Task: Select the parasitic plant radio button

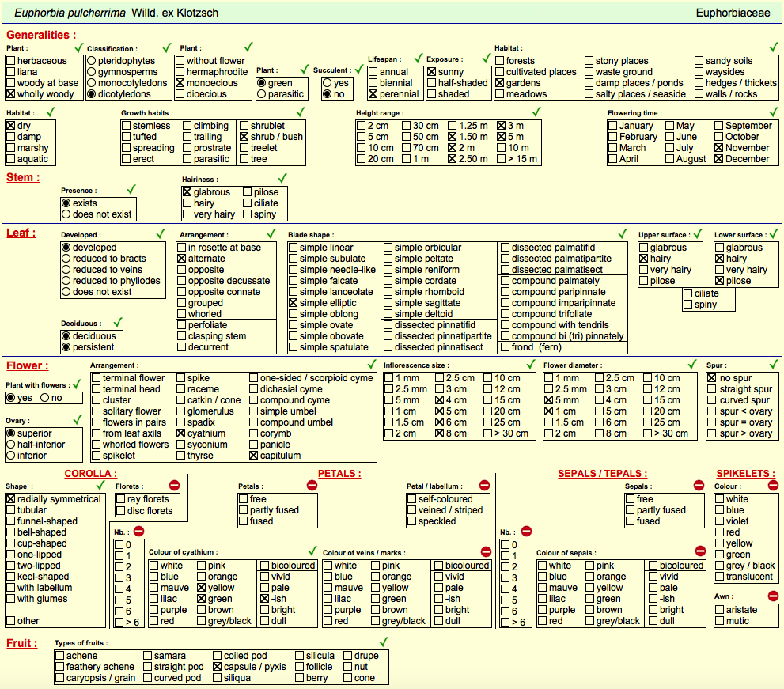Action: [x=262, y=93]
